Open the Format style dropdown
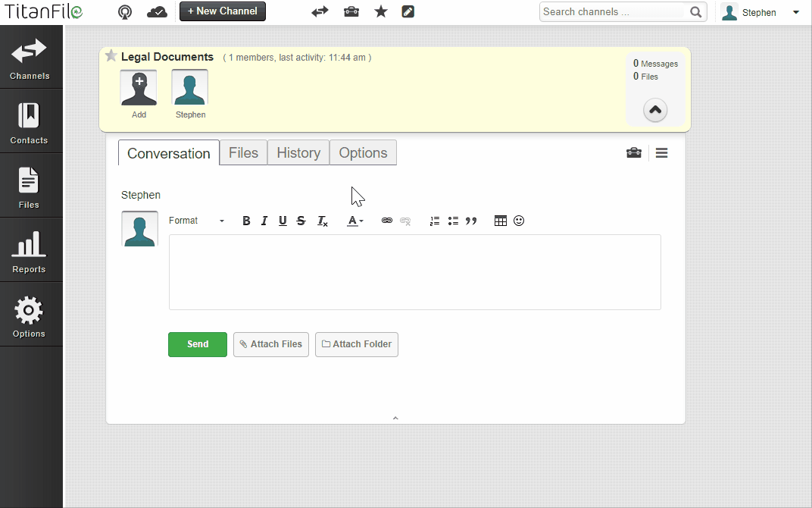 (197, 221)
